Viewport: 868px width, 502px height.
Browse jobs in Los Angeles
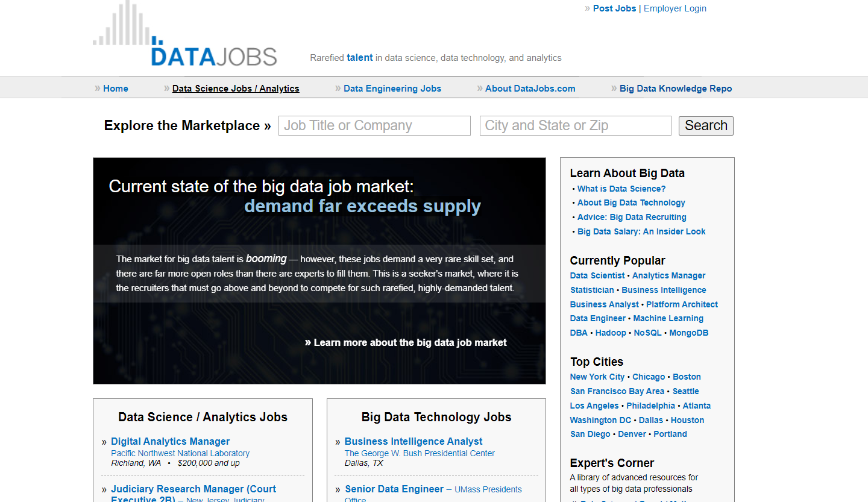[x=594, y=406]
